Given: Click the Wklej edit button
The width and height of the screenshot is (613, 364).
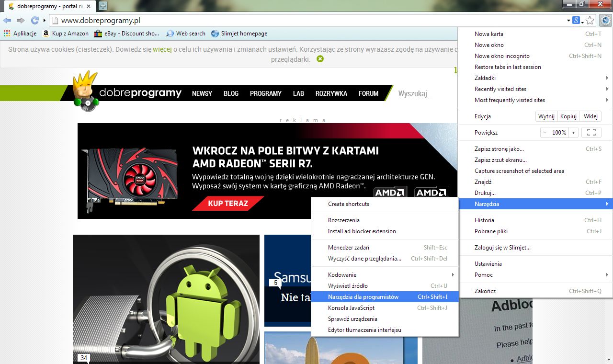Looking at the screenshot, I should pyautogui.click(x=590, y=116).
